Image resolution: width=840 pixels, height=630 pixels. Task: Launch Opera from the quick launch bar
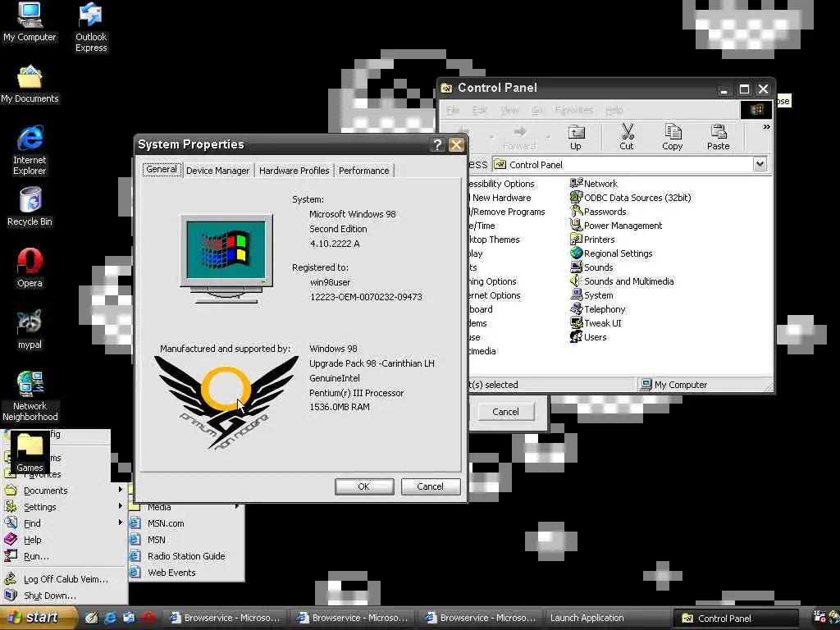tap(148, 618)
